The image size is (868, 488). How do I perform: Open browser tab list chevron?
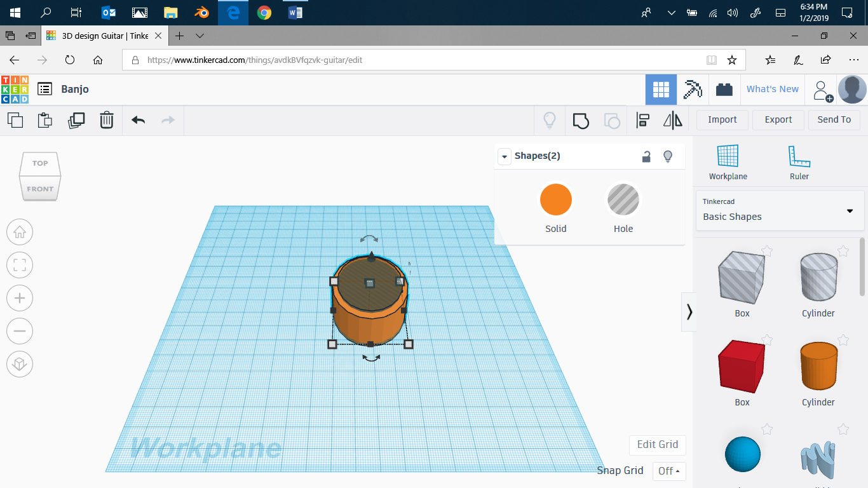200,36
